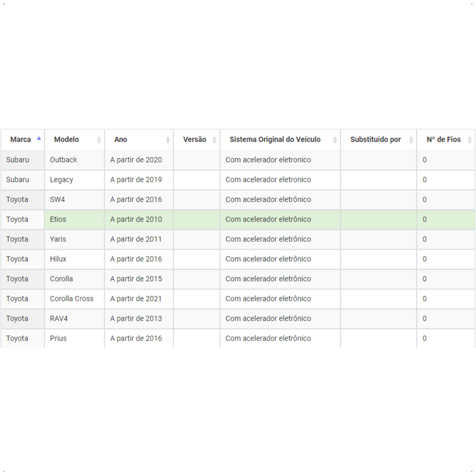Click the Prius model cell

pyautogui.click(x=74, y=338)
